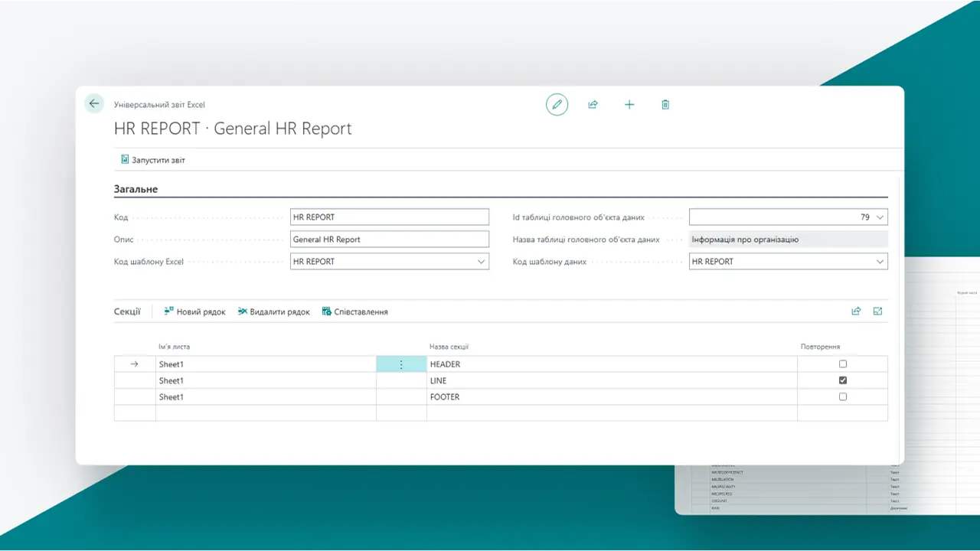Click the Секції panel label
This screenshot has height=551, width=980.
(126, 311)
